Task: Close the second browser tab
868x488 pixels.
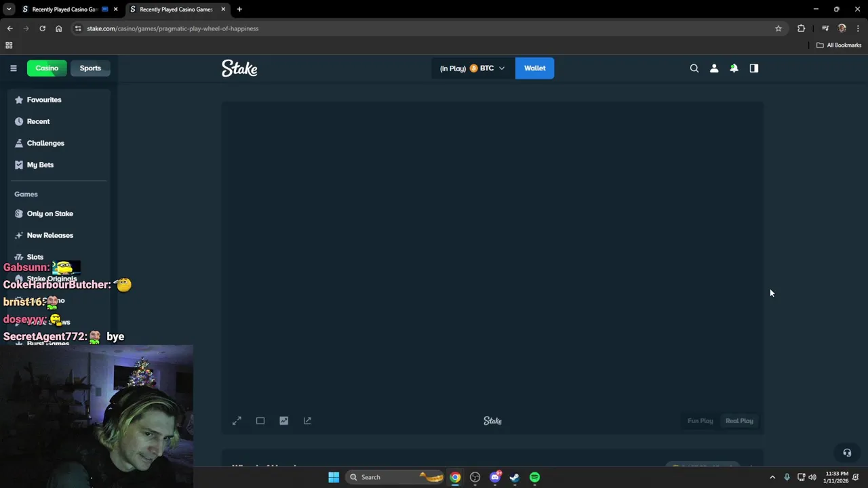Action: point(224,9)
